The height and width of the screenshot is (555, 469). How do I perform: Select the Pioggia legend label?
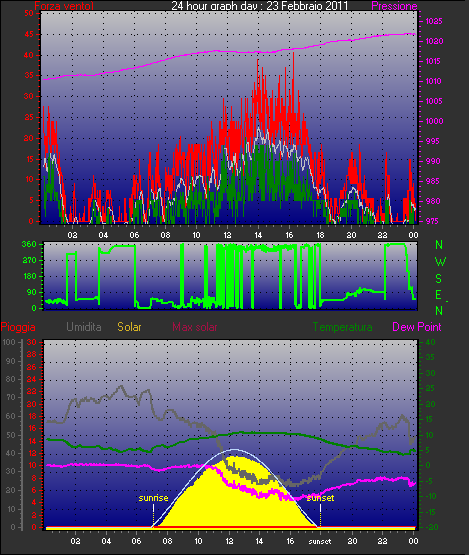(18, 327)
